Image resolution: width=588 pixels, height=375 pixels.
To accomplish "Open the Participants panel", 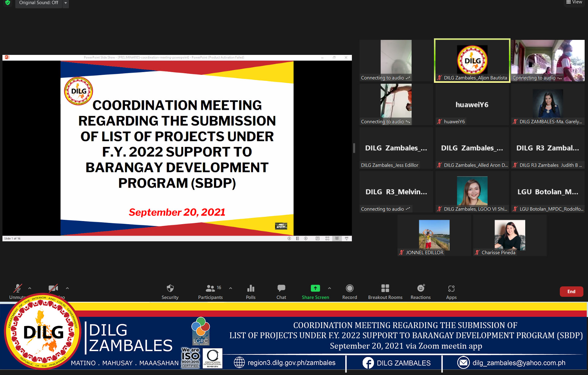I will [210, 292].
